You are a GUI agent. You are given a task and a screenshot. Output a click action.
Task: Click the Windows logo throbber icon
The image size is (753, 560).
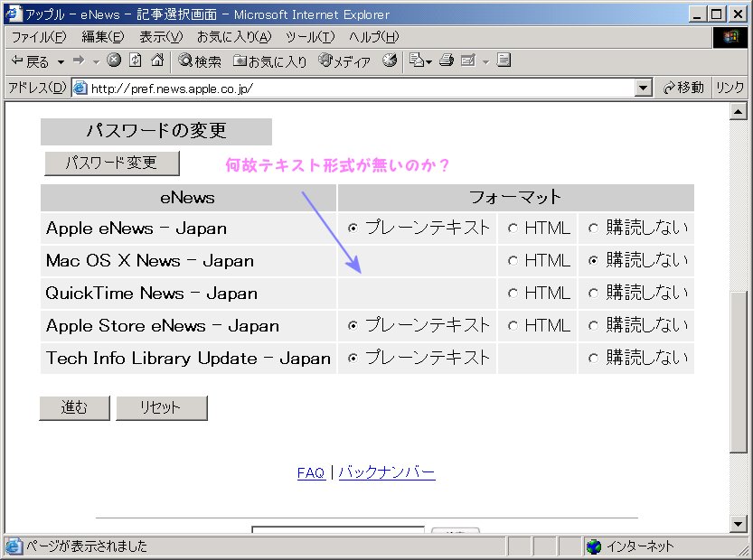731,37
